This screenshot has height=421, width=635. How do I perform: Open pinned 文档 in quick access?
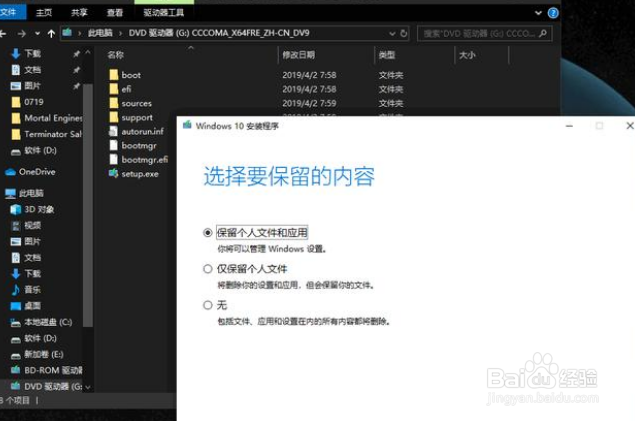point(32,70)
